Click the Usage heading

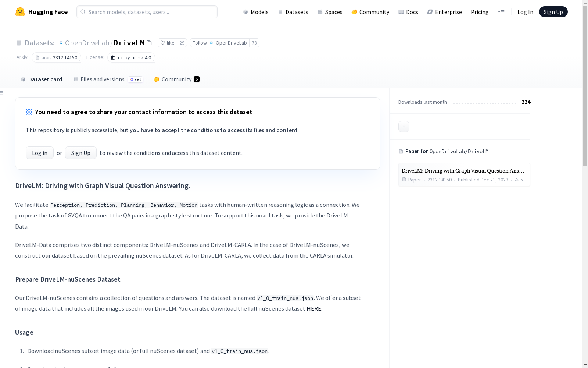coord(24,332)
